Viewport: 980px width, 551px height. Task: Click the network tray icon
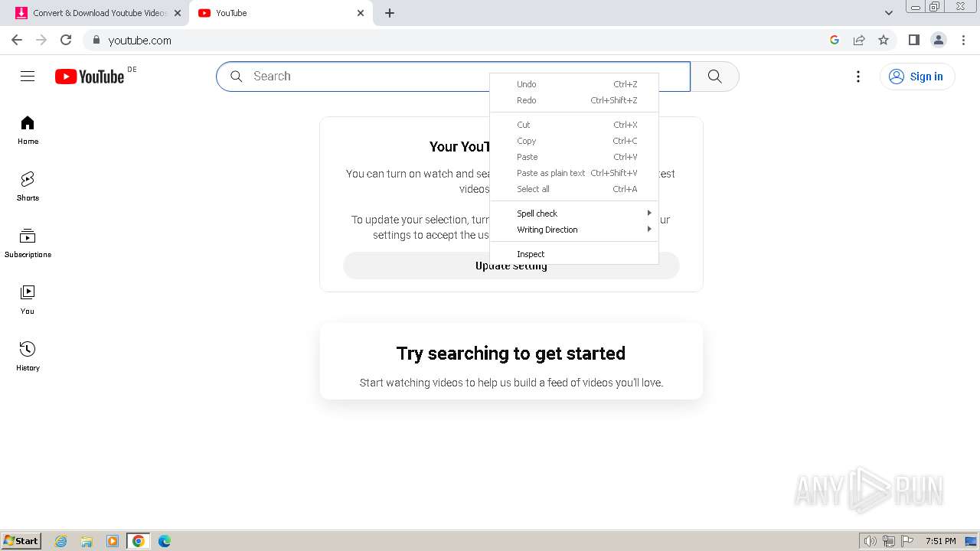coord(889,541)
